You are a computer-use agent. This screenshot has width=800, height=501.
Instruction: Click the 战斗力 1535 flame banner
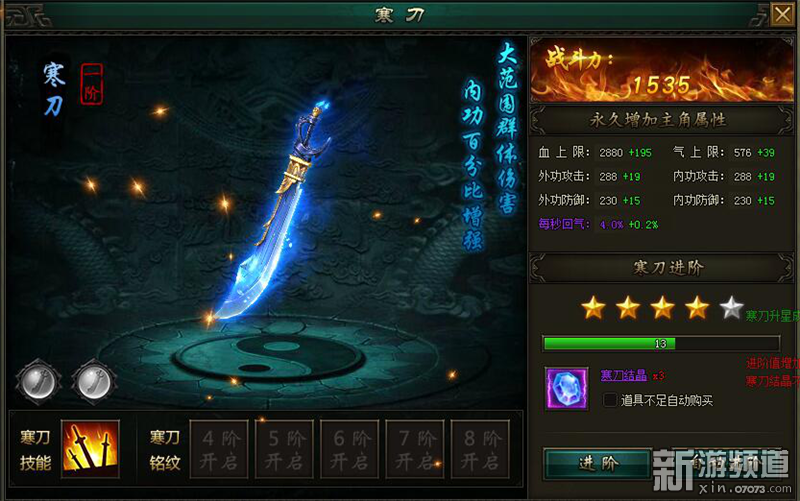pos(662,70)
